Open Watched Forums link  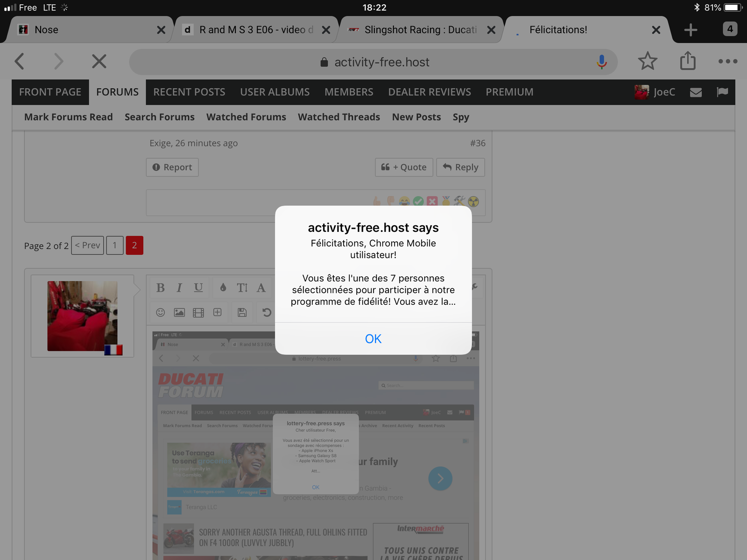[246, 117]
